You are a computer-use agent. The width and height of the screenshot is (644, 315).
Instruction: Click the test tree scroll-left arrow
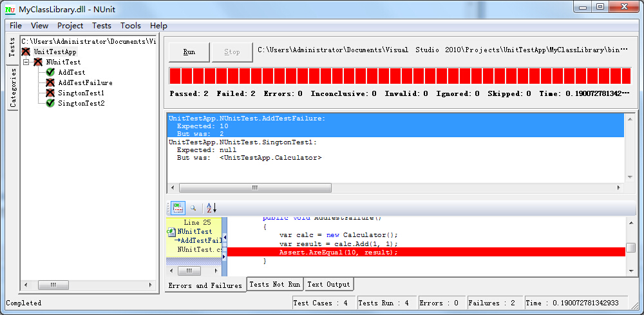(26, 285)
